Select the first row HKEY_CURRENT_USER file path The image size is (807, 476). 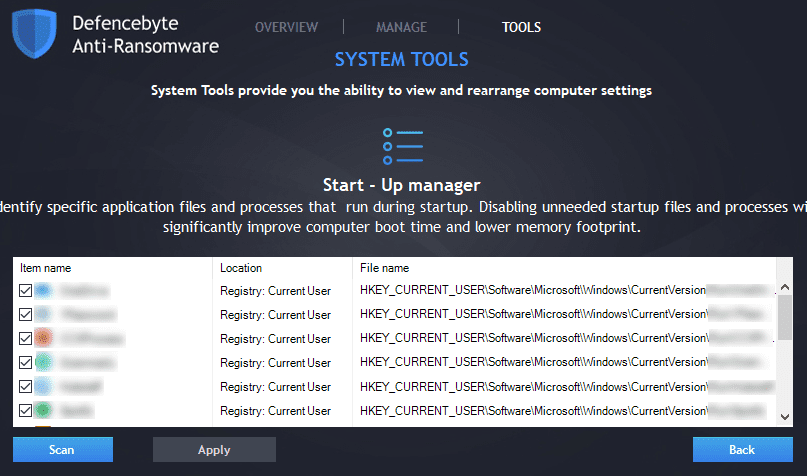[533, 290]
